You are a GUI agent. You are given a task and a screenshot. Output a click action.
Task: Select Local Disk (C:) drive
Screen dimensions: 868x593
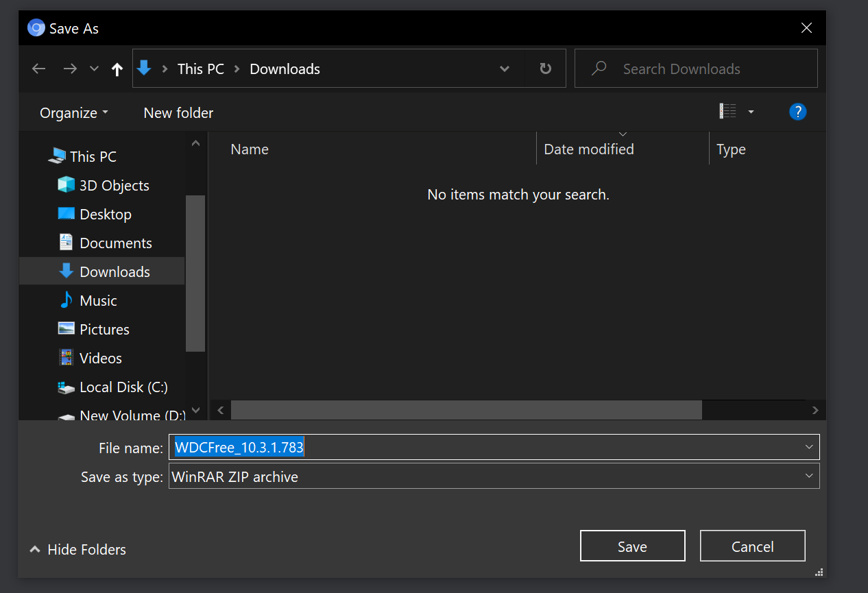point(123,387)
